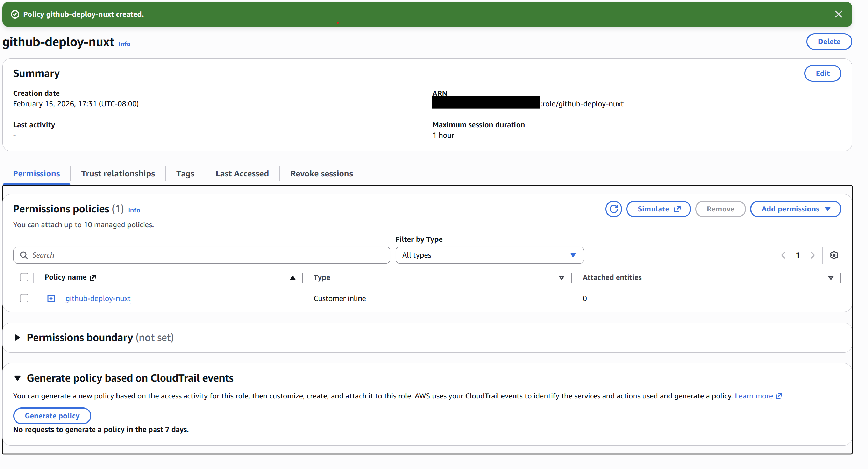Sort by Policy name ascending arrow
Screen dimensions: 868x469
coord(293,278)
